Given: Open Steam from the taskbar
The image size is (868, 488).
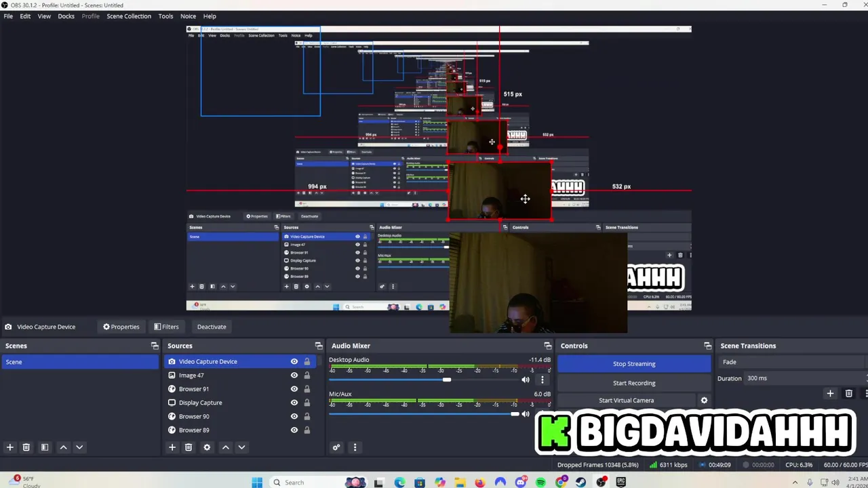Looking at the screenshot, I should coord(581,483).
